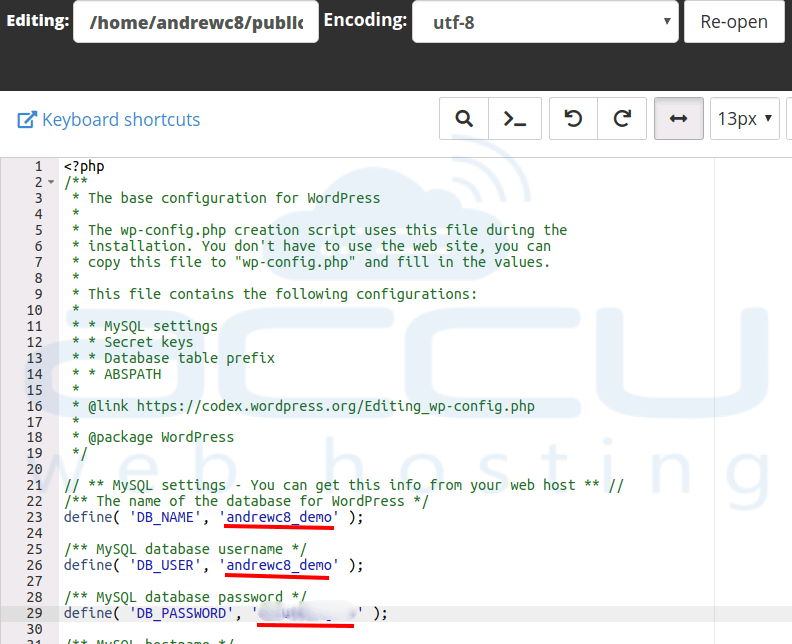Open the search tool in the editor toolbar
792x644 pixels.
click(x=464, y=119)
